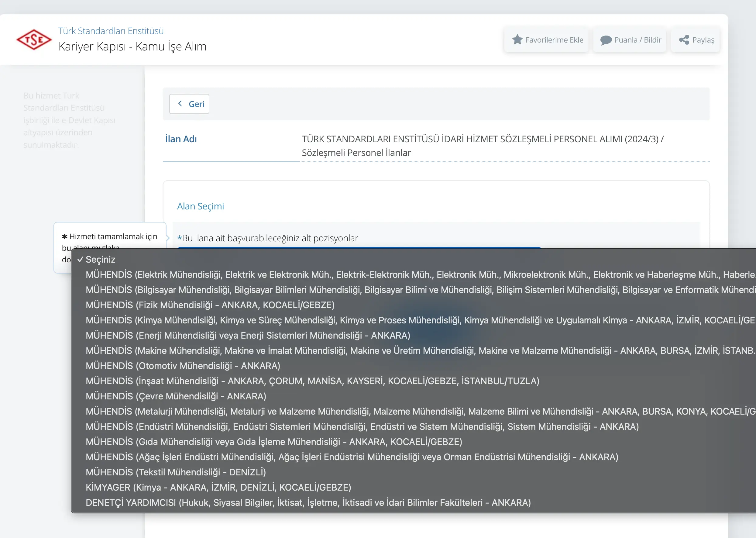756x538 pixels.
Task: Click the TSE logo
Action: 34,40
